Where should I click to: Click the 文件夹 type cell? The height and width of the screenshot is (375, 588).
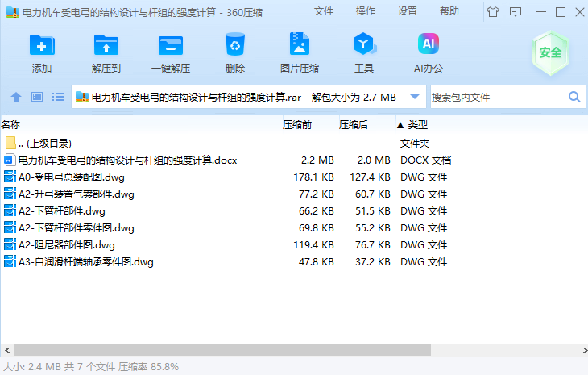(415, 143)
